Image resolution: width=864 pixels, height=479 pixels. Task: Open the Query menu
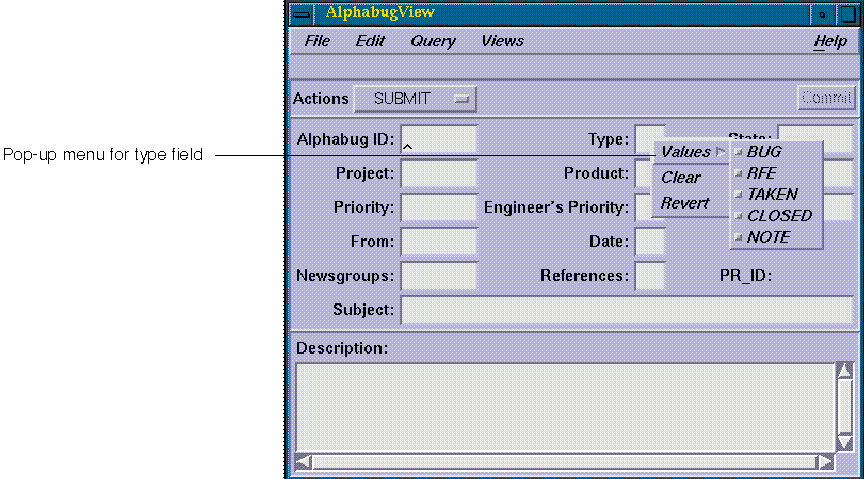coord(432,41)
